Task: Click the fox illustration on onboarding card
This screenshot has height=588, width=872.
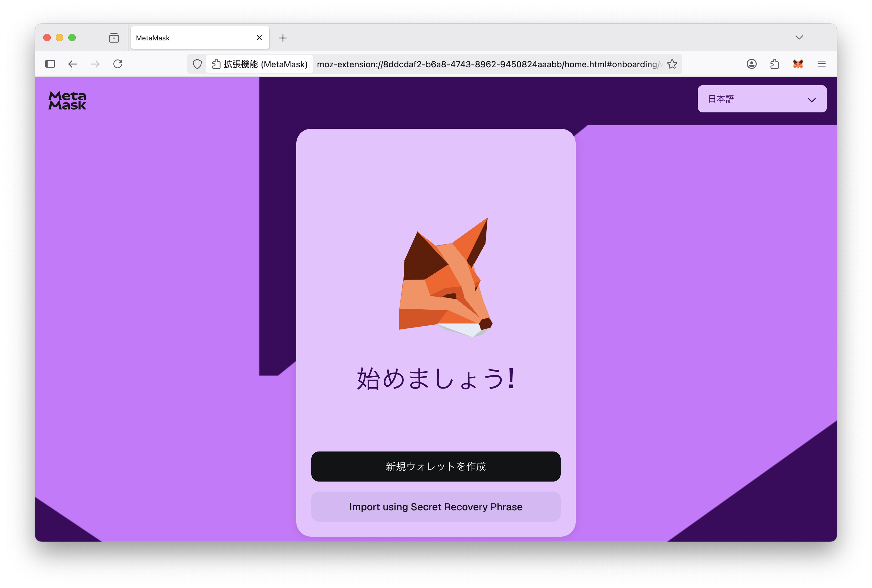Action: point(445,277)
